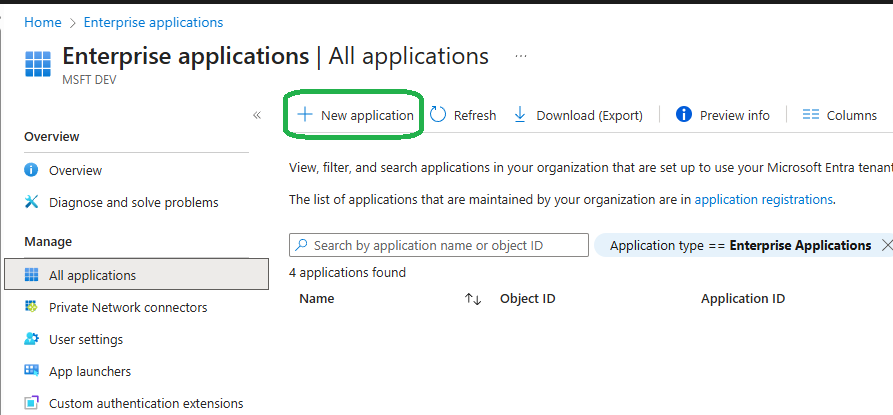Click the Preview info icon
Viewport: 893px width, 415px height.
pos(684,115)
